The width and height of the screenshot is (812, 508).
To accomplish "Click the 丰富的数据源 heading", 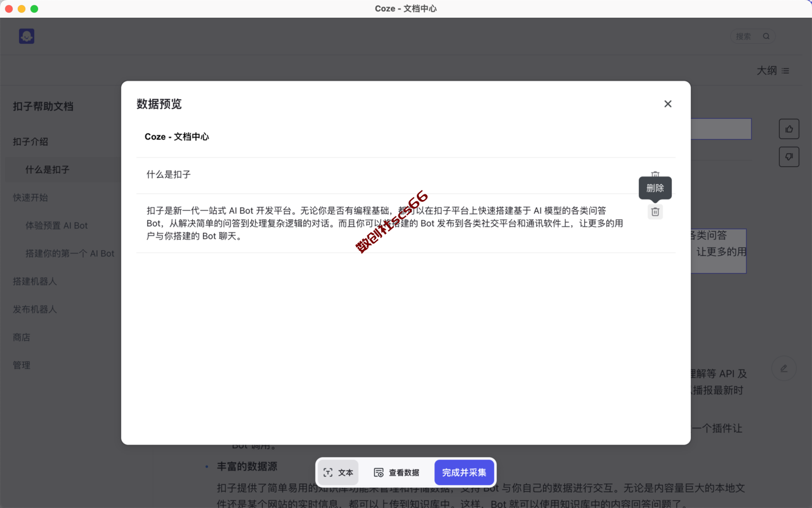I will [247, 466].
